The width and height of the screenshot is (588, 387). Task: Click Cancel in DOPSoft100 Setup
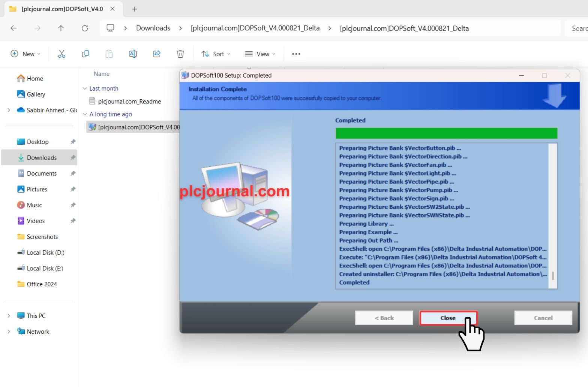coord(543,318)
